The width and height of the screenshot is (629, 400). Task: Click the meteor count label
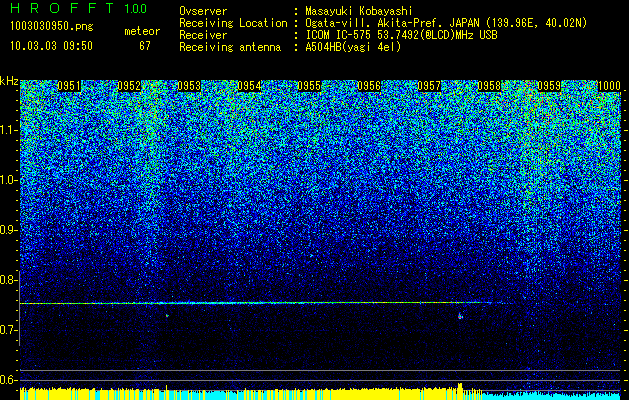click(142, 31)
